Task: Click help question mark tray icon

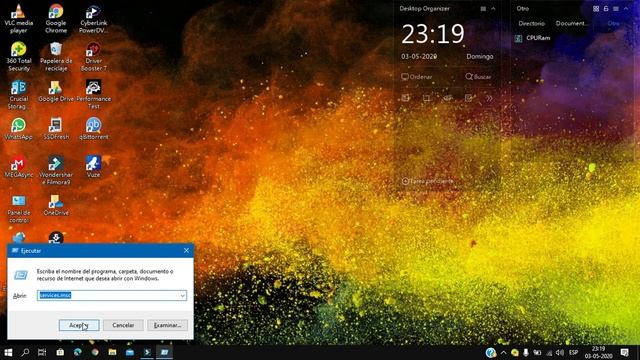Action: tap(491, 352)
